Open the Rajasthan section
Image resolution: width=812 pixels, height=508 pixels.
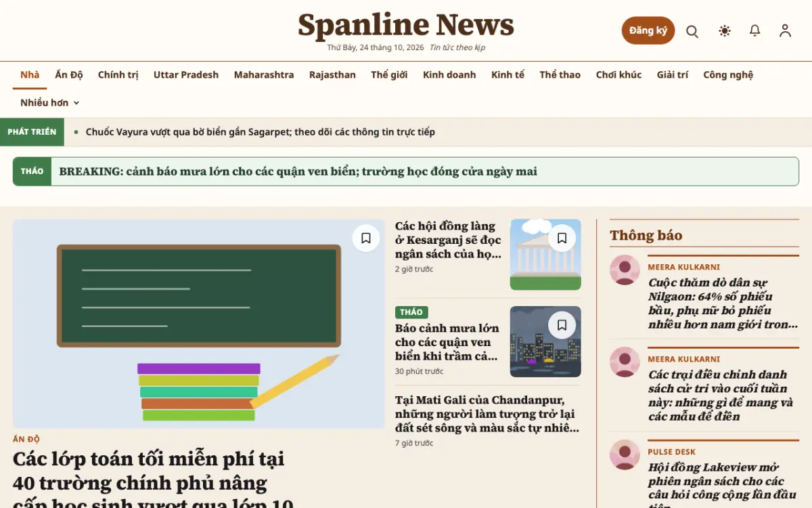click(x=332, y=75)
